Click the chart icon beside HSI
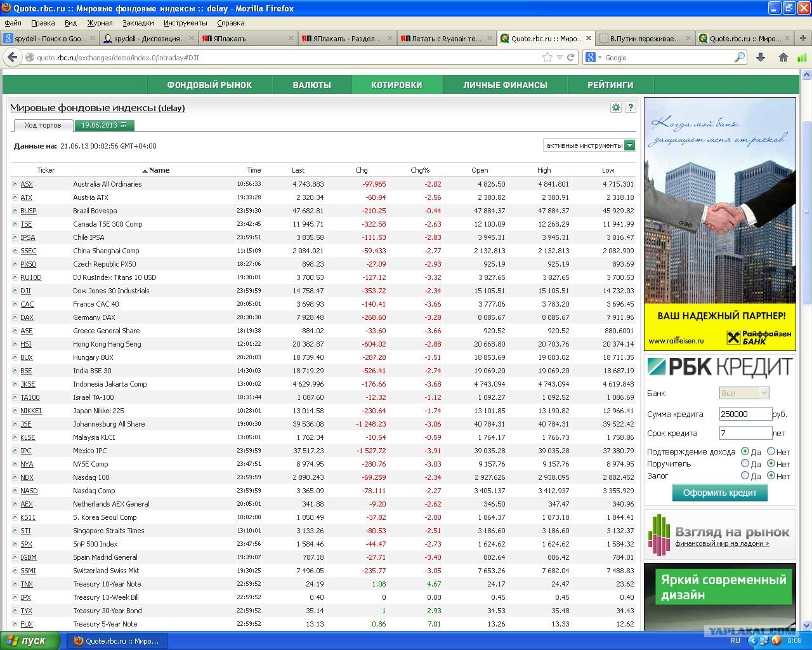Image resolution: width=812 pixels, height=650 pixels. point(15,344)
